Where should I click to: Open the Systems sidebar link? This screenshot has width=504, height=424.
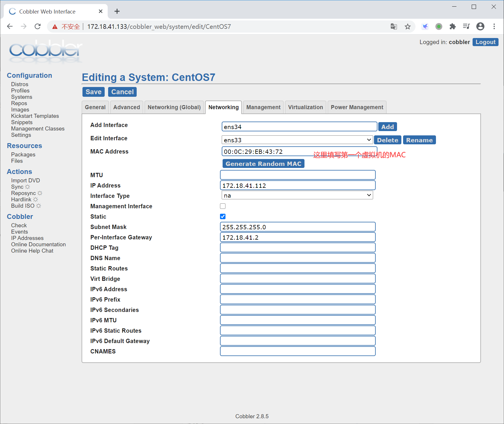(22, 97)
